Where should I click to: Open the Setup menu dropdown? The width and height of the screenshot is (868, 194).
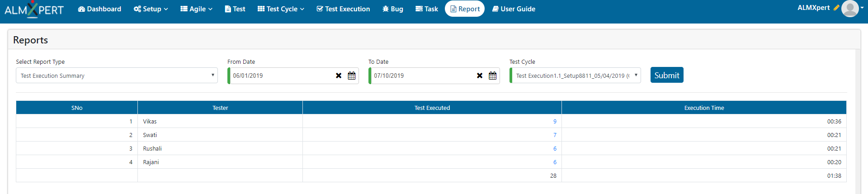(x=151, y=9)
